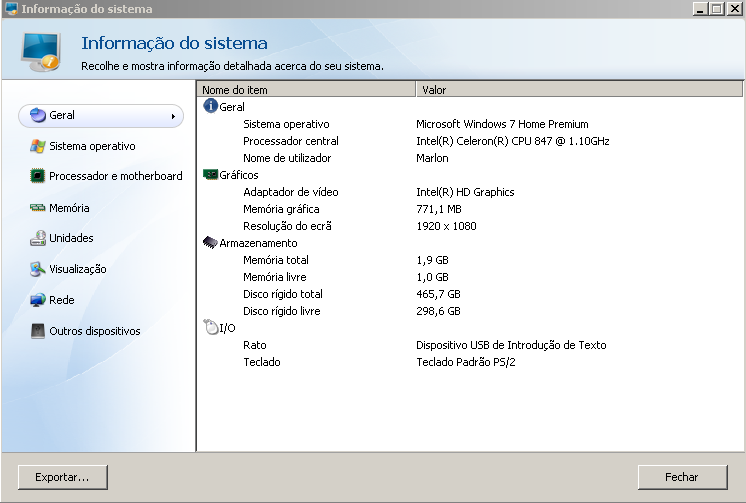Select the Disco rígido livre row

point(469,311)
